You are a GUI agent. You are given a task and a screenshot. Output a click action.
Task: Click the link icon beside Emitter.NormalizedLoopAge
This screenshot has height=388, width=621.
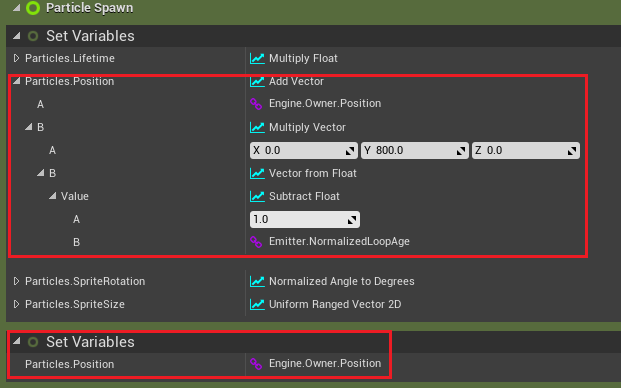[256, 242]
